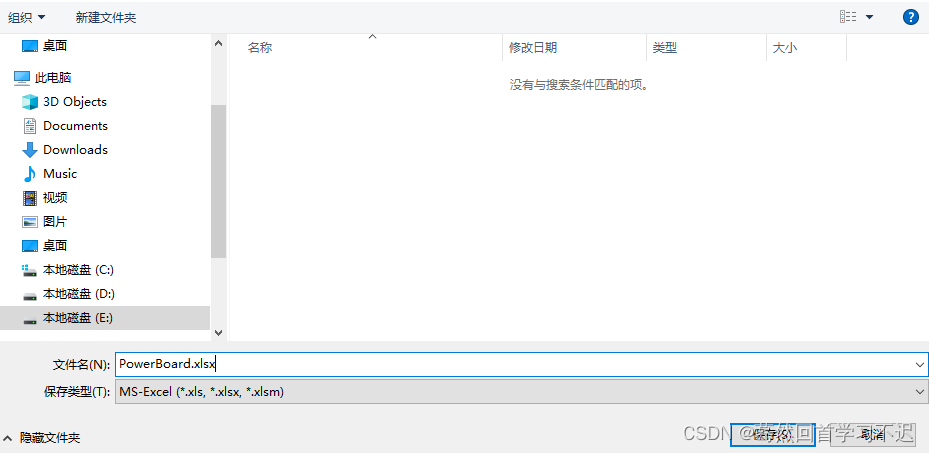Open the view options dropdown arrow
This screenshot has height=453, width=929.
point(869,17)
